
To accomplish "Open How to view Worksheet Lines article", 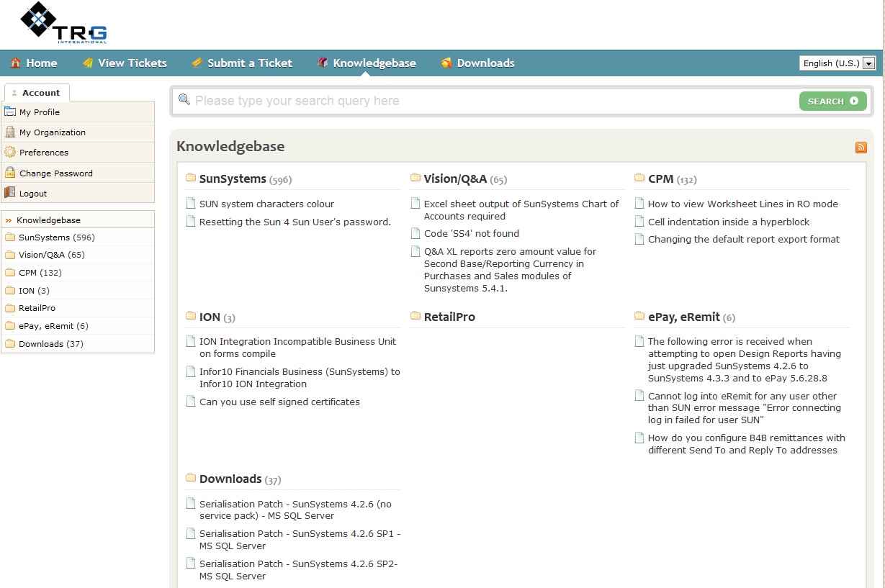I will tap(743, 204).
